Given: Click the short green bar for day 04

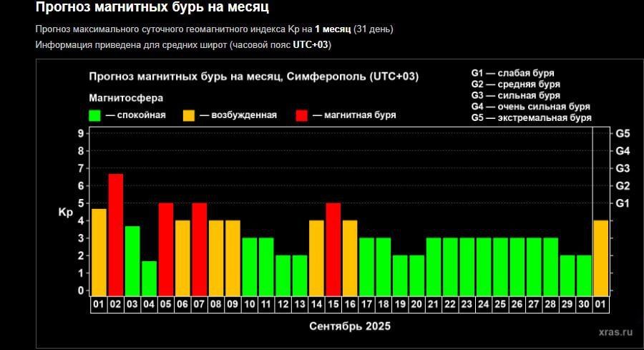Looking at the screenshot, I should 149,278.
